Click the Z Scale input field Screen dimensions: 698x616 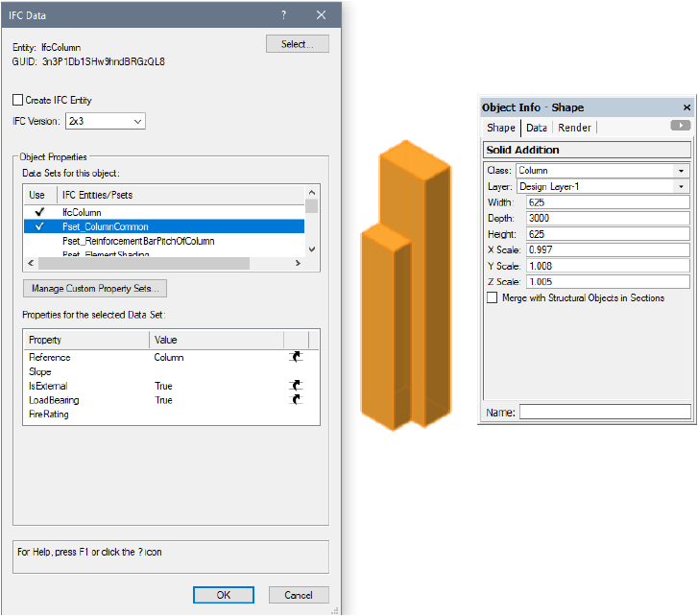608,281
